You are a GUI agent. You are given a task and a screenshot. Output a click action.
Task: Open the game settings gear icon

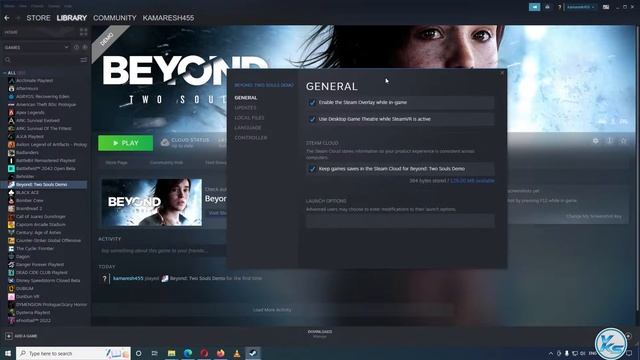[596, 140]
